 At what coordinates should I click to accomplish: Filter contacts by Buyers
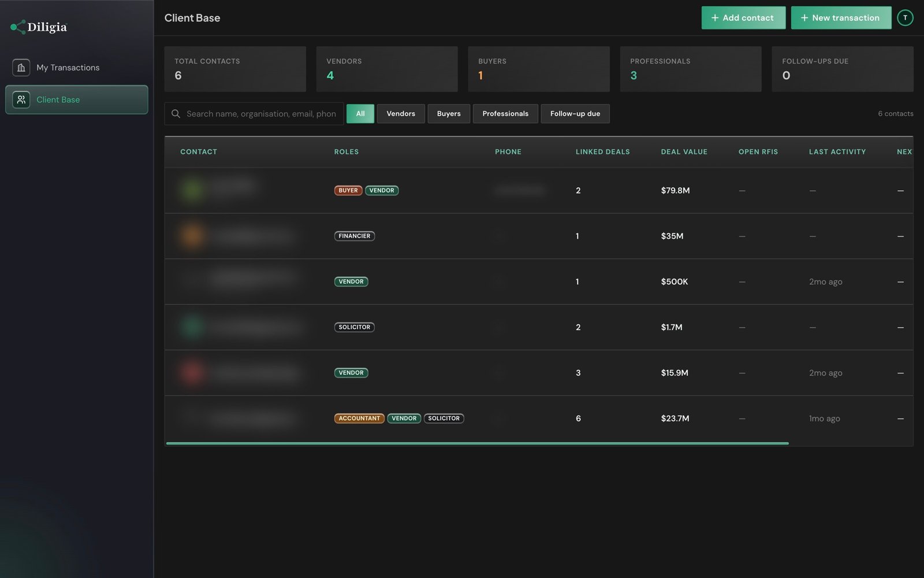[449, 114]
